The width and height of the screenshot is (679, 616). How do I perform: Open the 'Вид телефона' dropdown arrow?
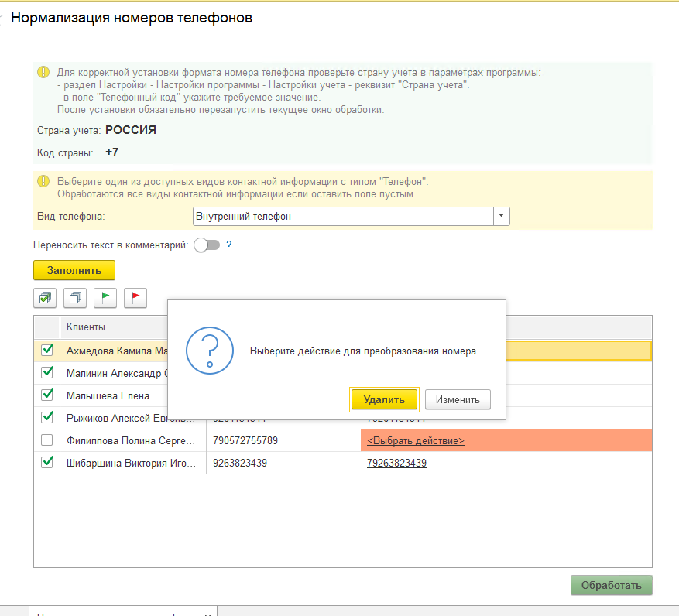502,217
